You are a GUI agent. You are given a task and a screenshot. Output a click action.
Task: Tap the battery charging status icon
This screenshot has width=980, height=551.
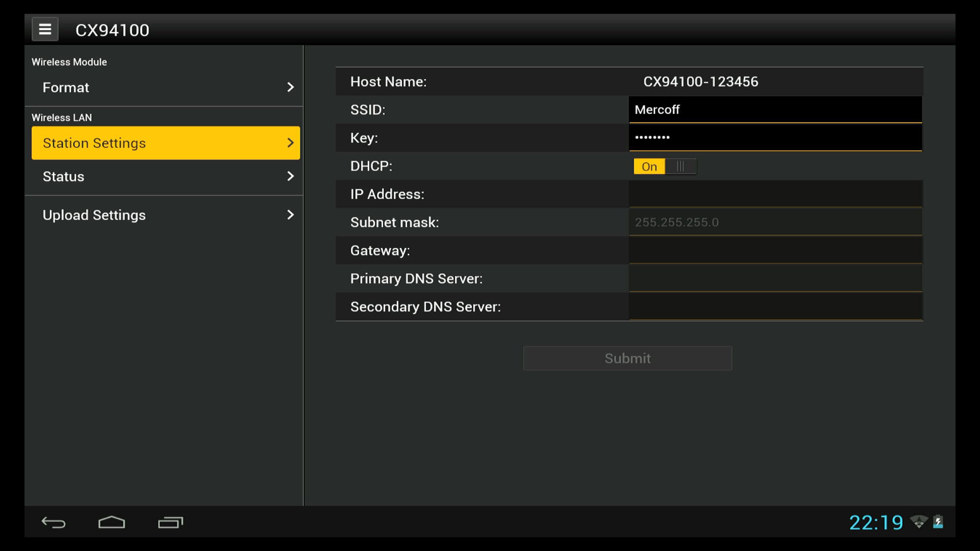(938, 522)
